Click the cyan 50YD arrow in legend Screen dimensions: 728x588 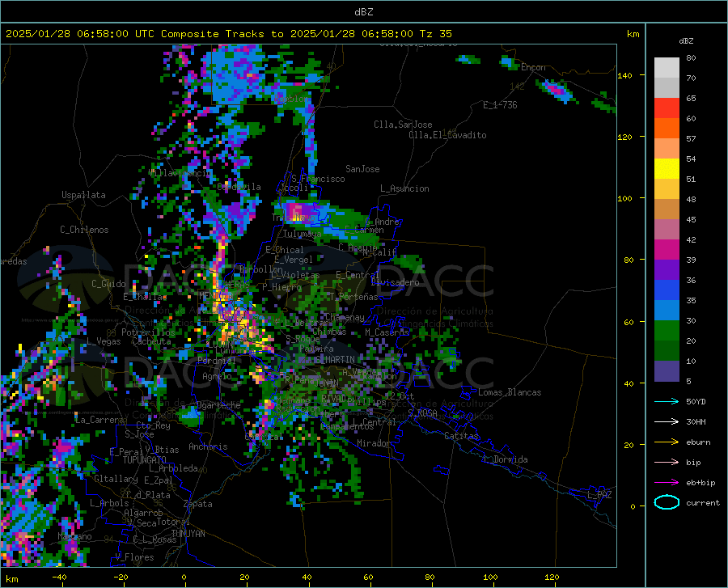(x=667, y=401)
